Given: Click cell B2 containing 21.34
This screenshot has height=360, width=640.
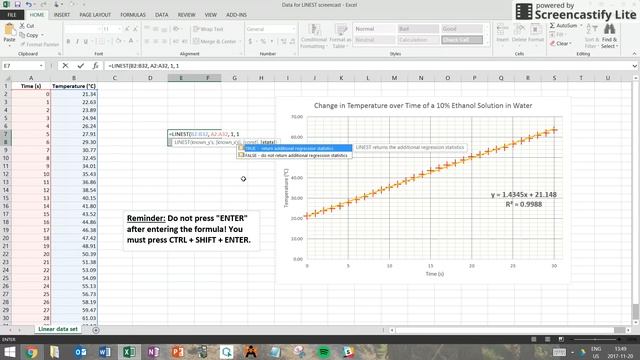Looking at the screenshot, I should [x=74, y=94].
